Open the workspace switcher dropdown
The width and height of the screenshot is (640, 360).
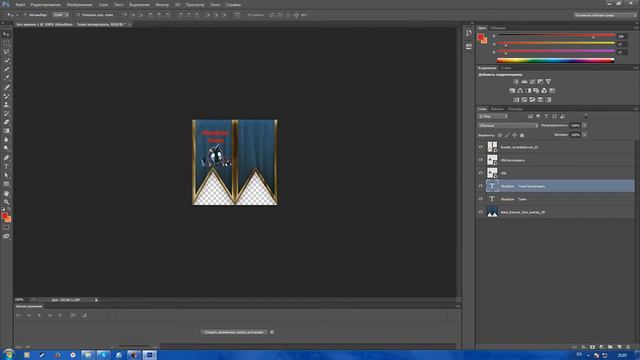[604, 15]
